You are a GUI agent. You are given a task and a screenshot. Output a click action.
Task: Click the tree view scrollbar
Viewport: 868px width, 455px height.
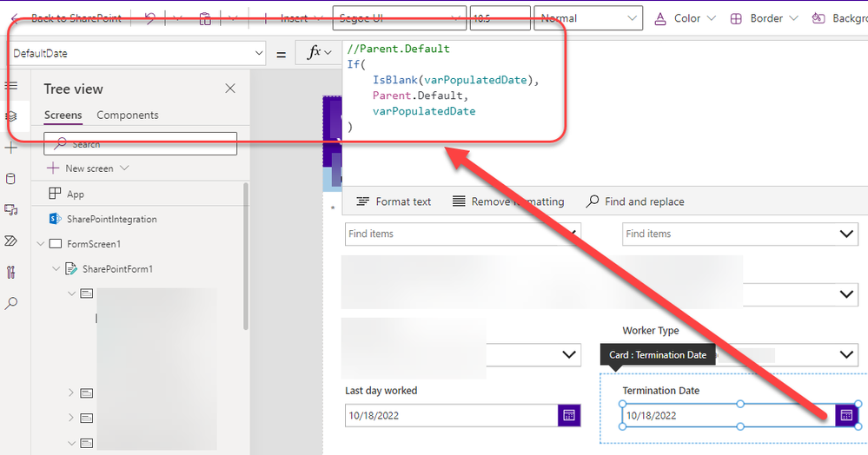[246, 256]
